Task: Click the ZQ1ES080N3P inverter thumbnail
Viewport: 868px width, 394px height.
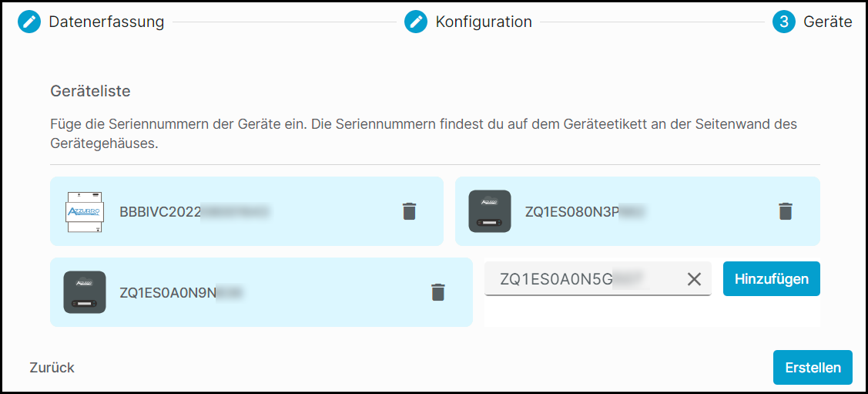Action: [489, 211]
